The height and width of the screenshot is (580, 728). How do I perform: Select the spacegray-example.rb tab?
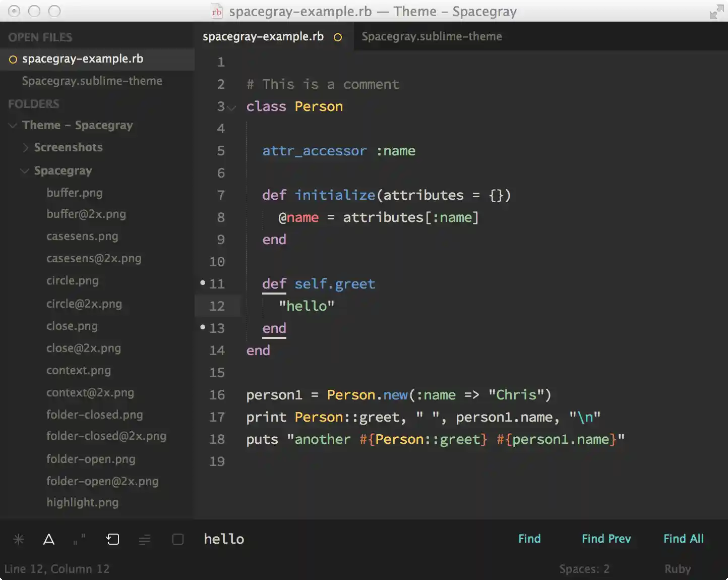263,37
